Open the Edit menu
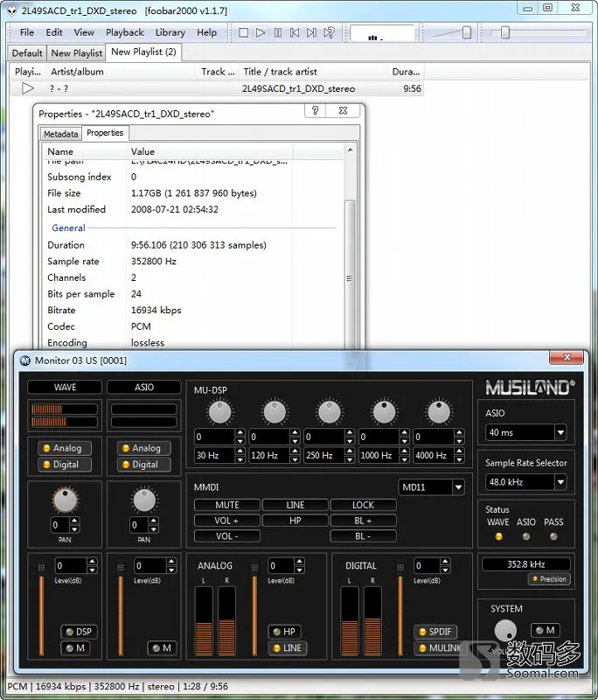598x700 pixels. coord(54,32)
